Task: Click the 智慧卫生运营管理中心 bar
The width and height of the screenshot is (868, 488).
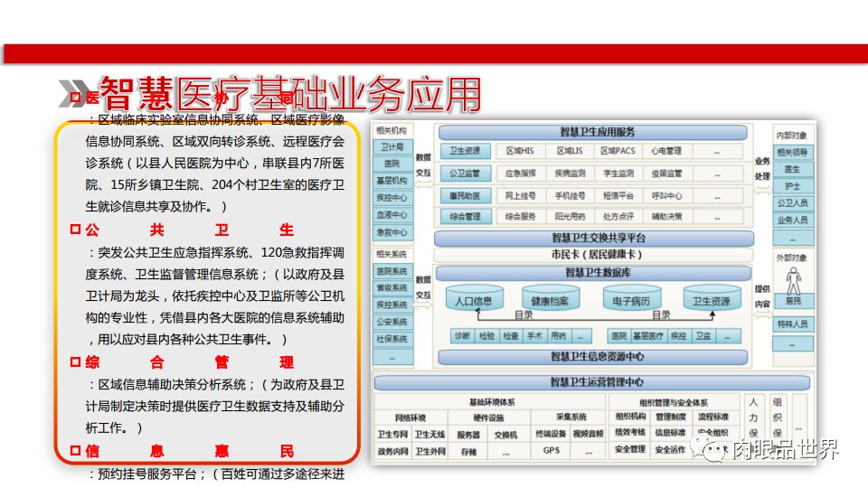Action: [592, 382]
